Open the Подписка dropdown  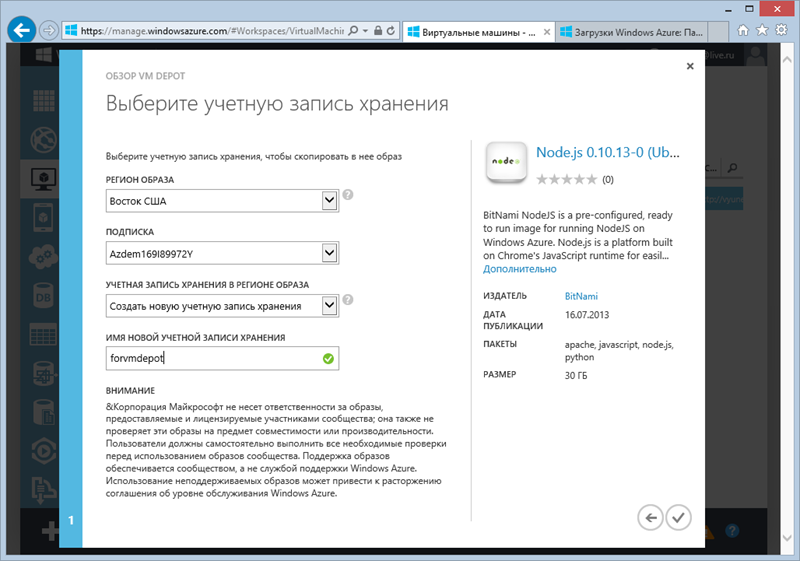(222, 253)
